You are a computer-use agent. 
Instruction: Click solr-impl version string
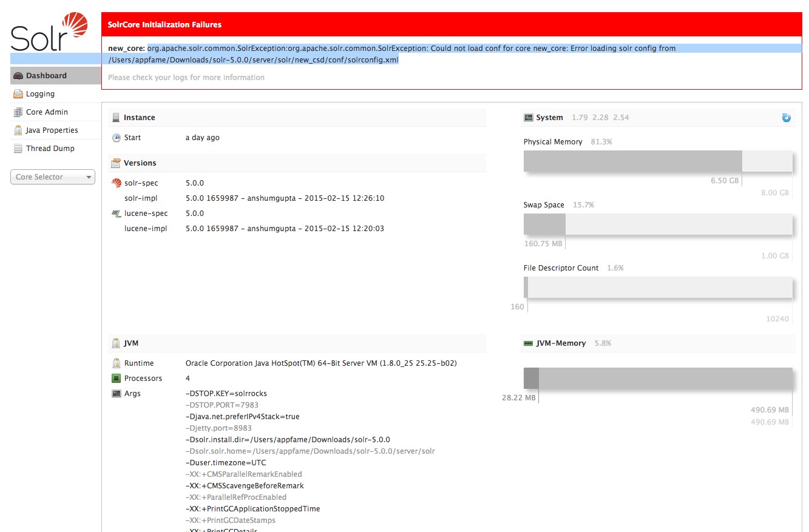click(x=285, y=198)
